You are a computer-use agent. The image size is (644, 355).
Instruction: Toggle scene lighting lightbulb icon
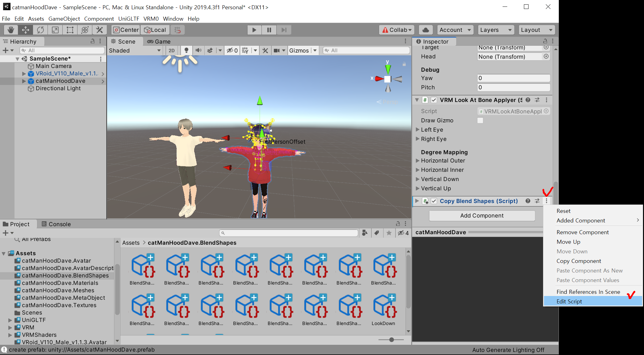(186, 50)
